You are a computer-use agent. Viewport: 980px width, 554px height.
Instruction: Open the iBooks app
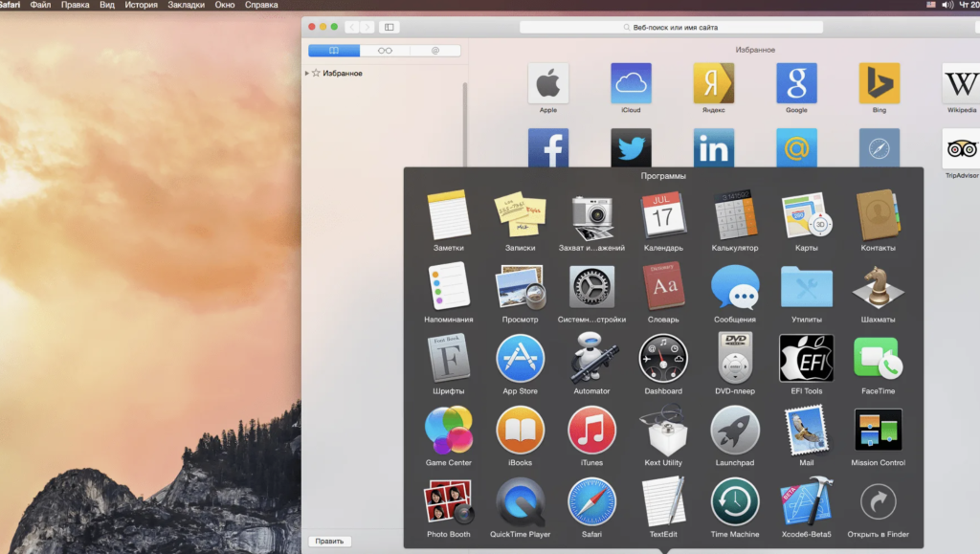click(520, 430)
